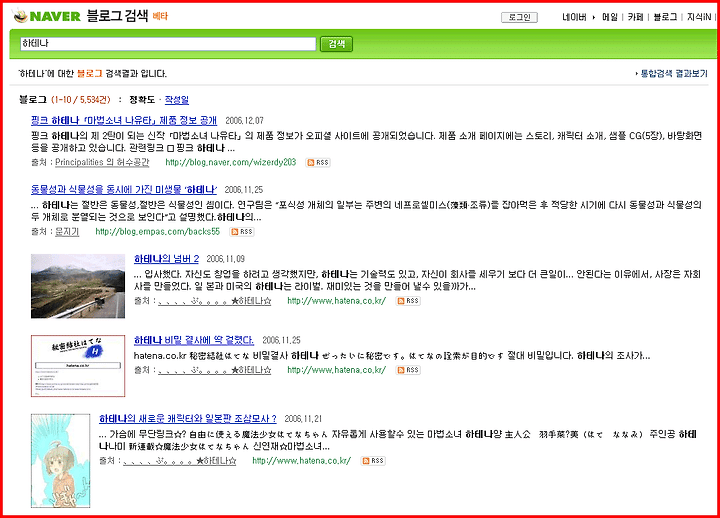The image size is (720, 518).
Task: Open 하테나의 새로운 캐릭터와 일본판 조삼모사 result
Action: coord(188,419)
